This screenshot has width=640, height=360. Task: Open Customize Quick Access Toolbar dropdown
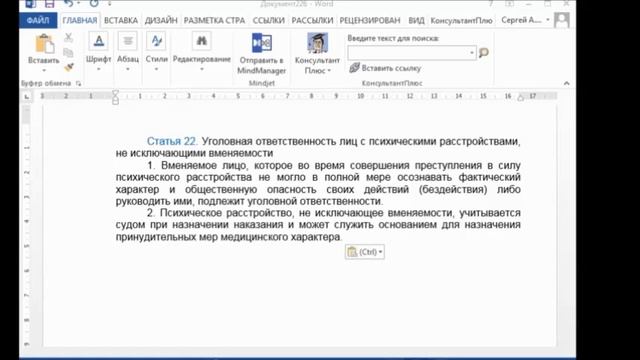[x=110, y=4]
